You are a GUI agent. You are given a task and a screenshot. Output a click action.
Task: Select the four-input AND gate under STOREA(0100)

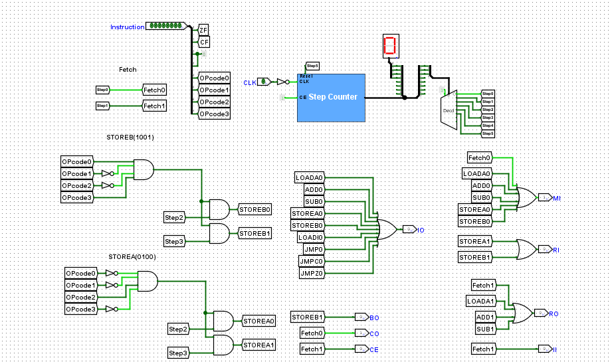coord(148,281)
